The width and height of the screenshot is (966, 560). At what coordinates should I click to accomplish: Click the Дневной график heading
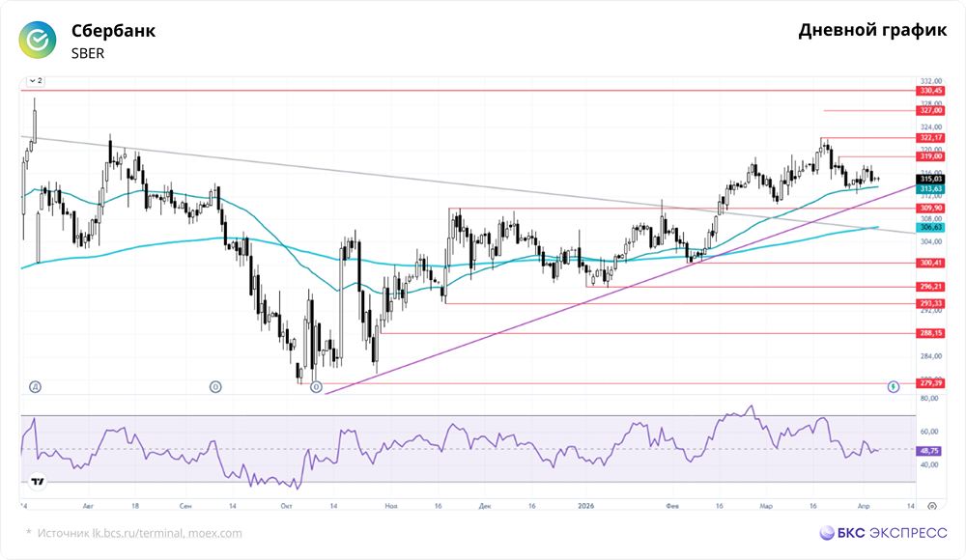(872, 30)
